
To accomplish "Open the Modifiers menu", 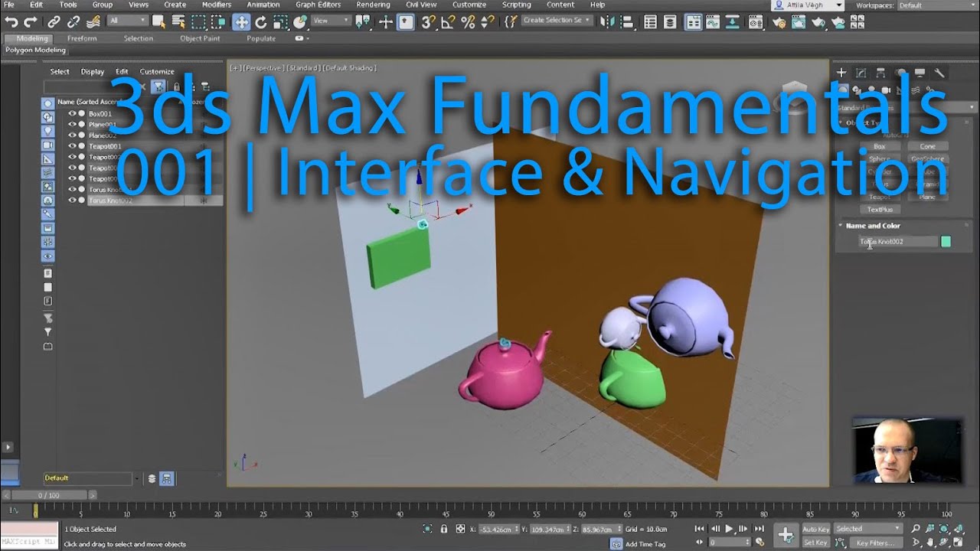I will [217, 5].
